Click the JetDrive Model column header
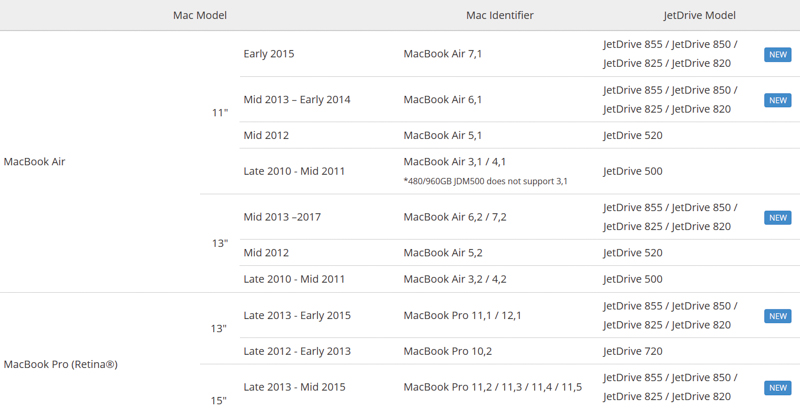800x408 pixels. 699,15
